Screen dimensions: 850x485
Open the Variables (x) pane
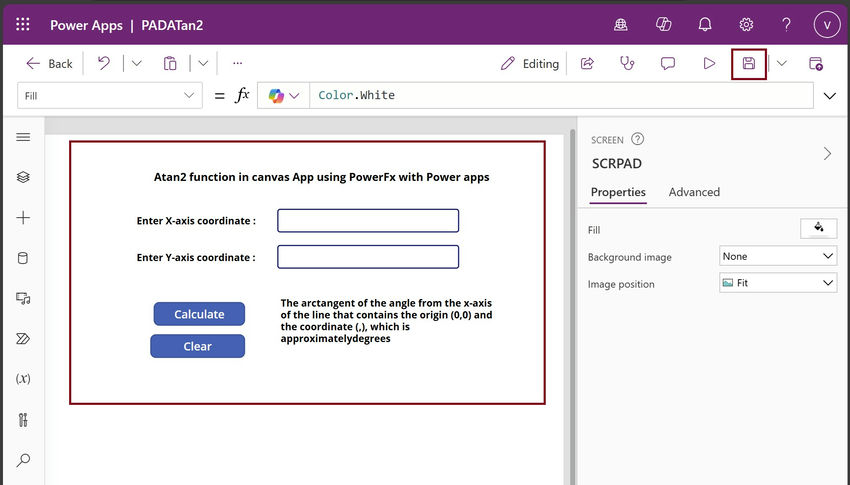click(x=23, y=378)
